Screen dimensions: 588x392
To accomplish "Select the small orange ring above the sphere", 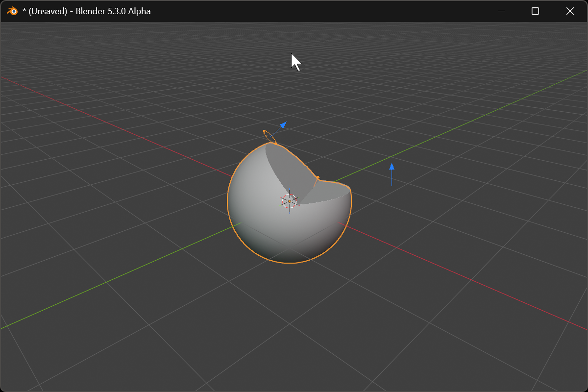I will 269,137.
